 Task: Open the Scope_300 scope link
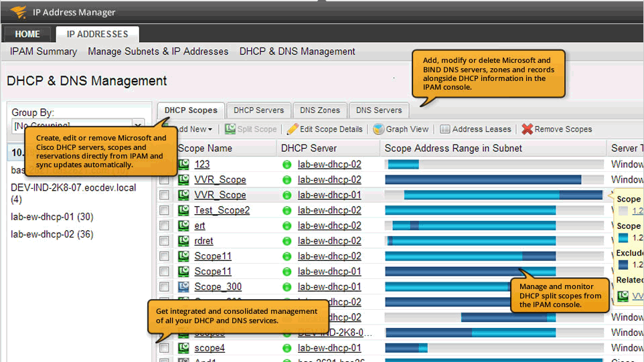tap(218, 286)
